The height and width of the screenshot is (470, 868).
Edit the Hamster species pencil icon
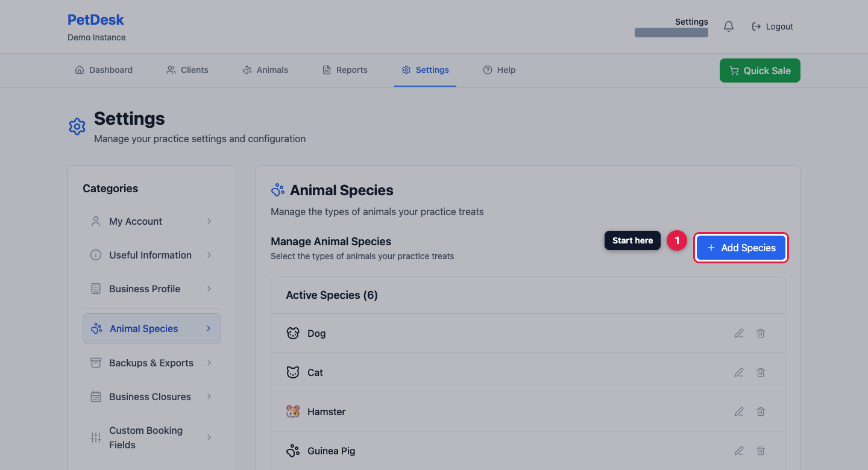(x=739, y=412)
